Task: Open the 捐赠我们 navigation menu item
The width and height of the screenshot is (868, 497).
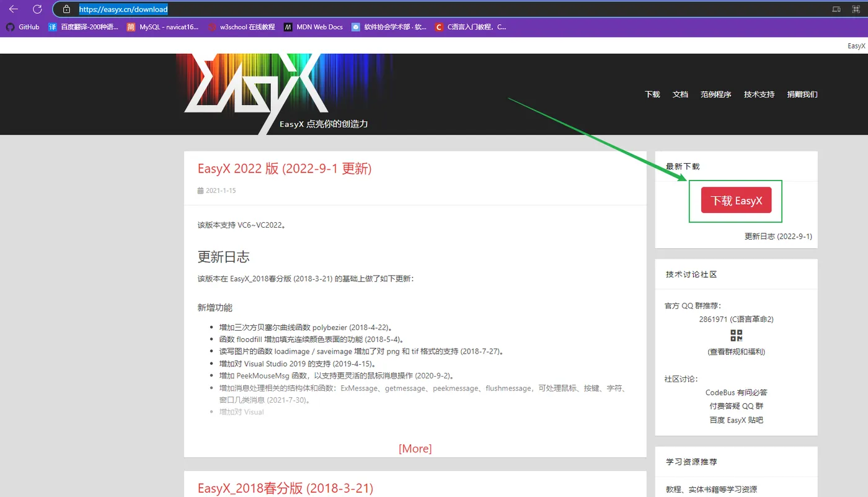Action: point(802,94)
